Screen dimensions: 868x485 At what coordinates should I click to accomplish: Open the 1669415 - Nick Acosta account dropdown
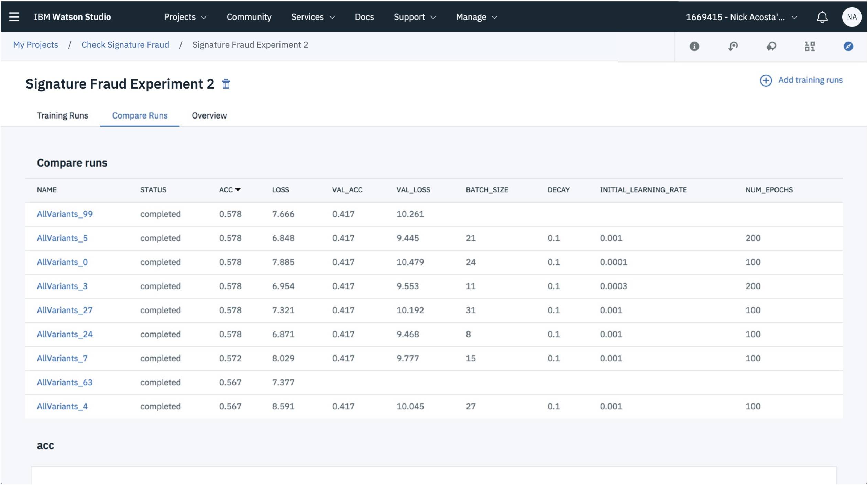(741, 17)
